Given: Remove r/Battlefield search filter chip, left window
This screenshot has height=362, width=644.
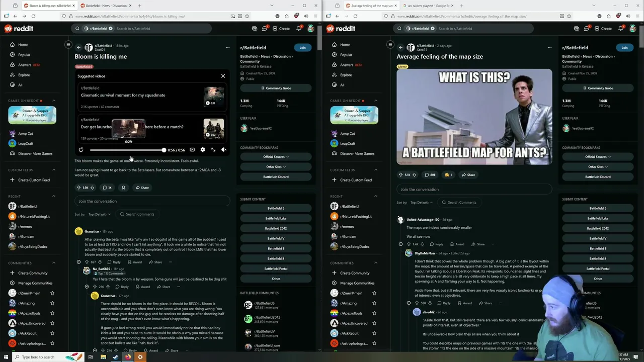Looking at the screenshot, I should point(111,29).
